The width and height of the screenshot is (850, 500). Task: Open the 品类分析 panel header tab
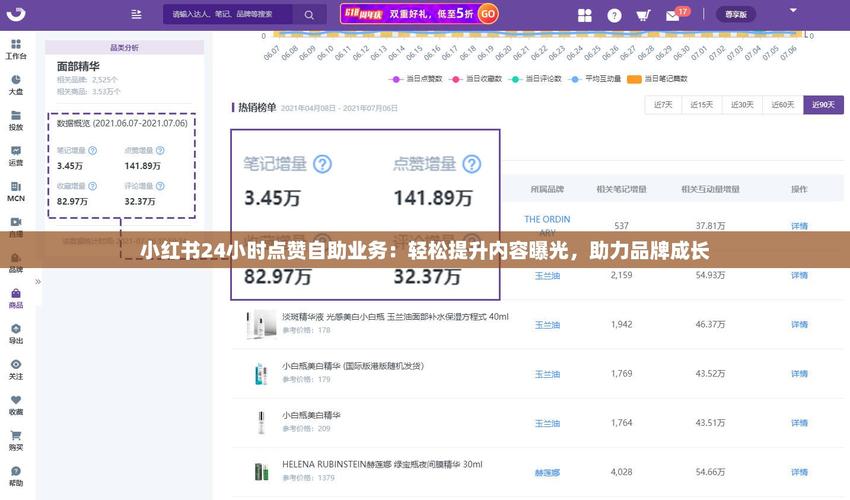[x=124, y=48]
